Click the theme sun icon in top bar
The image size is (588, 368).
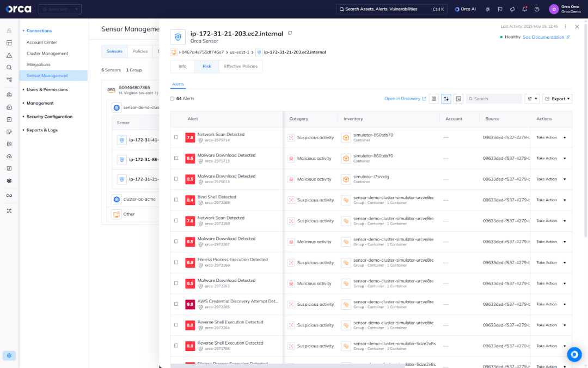(x=488, y=9)
